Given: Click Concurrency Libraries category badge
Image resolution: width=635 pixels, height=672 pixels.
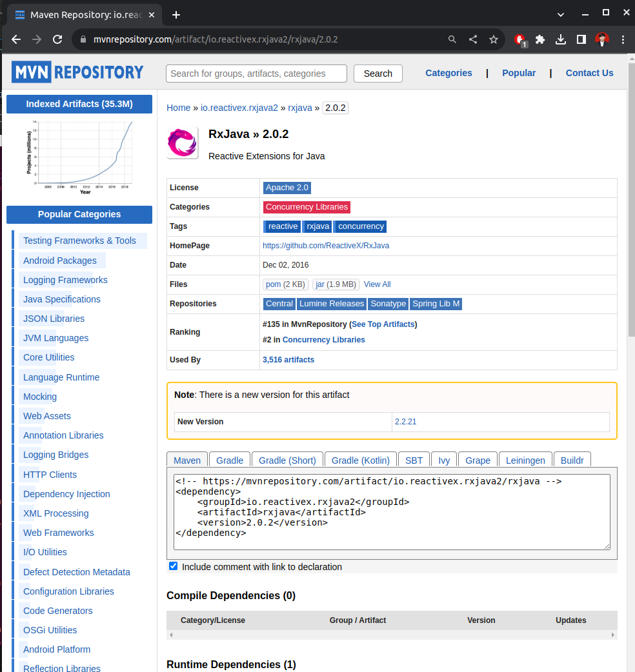Looking at the screenshot, I should tap(307, 207).
